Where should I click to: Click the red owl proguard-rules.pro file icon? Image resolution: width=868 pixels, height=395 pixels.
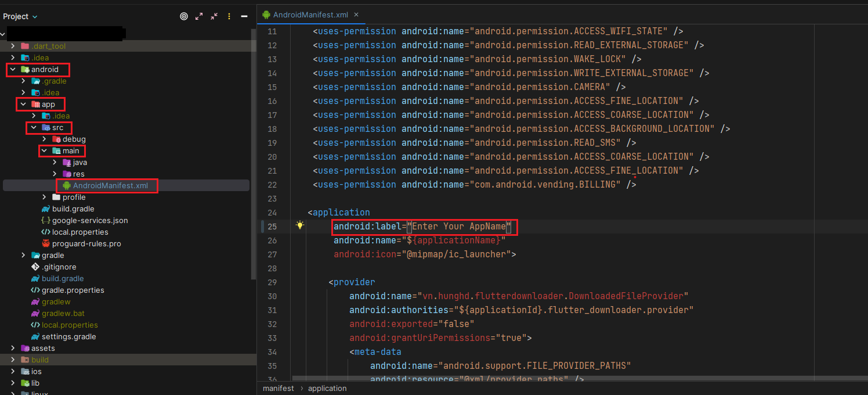click(x=46, y=244)
